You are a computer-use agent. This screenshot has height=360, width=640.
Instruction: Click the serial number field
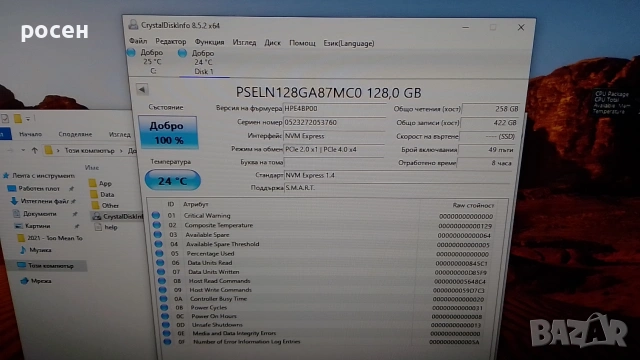tap(334, 122)
